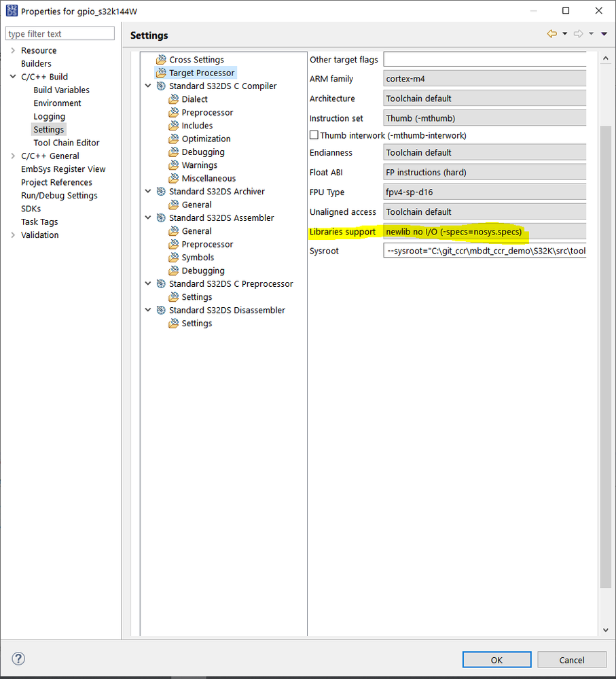616x679 pixels.
Task: Click the Assembler Symbols icon
Action: pos(173,257)
